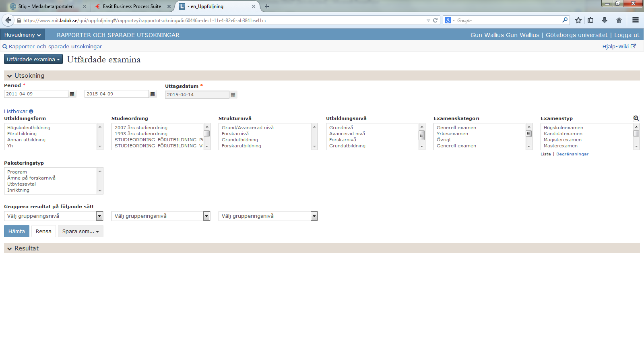Open the Huvudmeny dropdown
Viewport: 644px width, 341px height.
click(23, 35)
